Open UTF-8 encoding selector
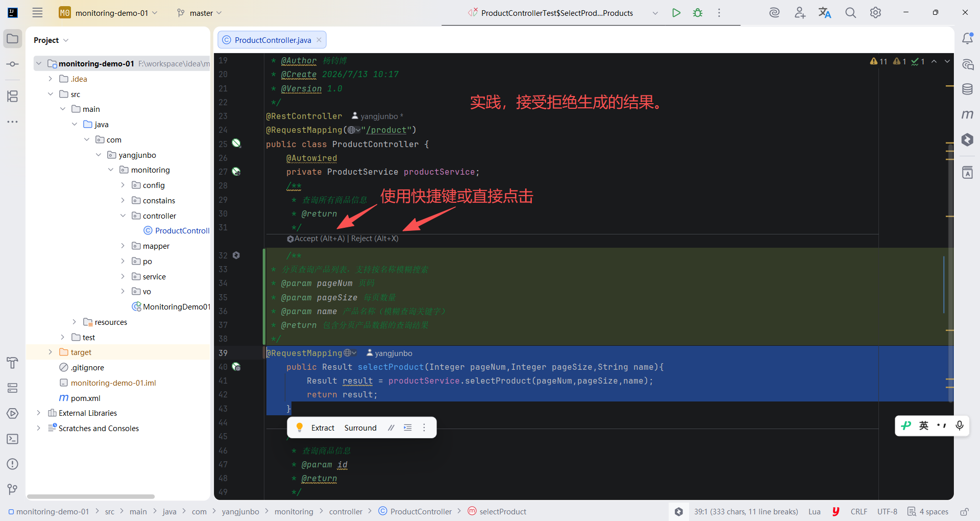The height and width of the screenshot is (521, 980). pyautogui.click(x=887, y=511)
